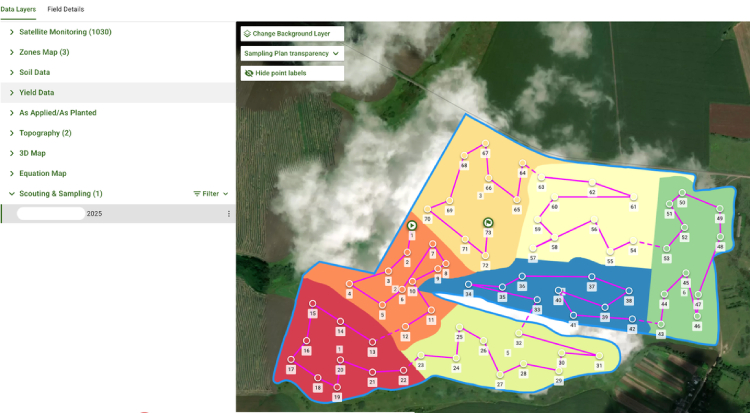This screenshot has height=413, width=750.
Task: Click the finish flag marker at point 73
Action: coord(487,223)
